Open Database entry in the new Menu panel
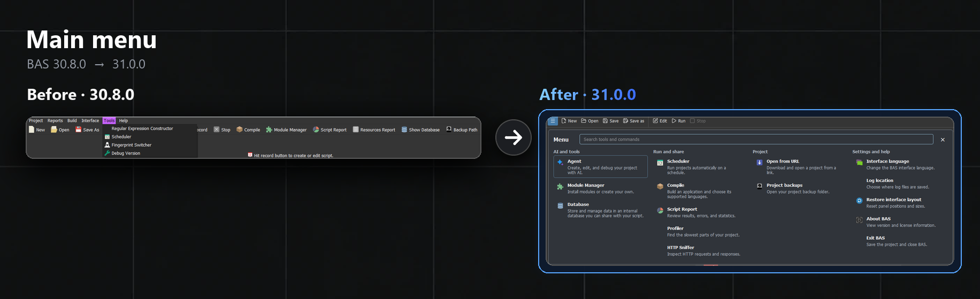The width and height of the screenshot is (980, 299). (600, 210)
